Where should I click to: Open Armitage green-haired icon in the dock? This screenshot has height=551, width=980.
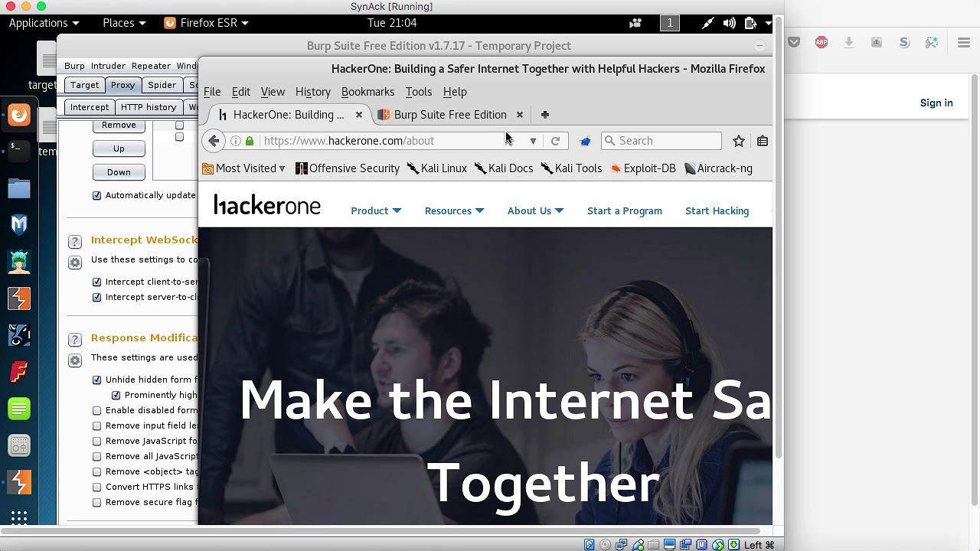click(19, 261)
